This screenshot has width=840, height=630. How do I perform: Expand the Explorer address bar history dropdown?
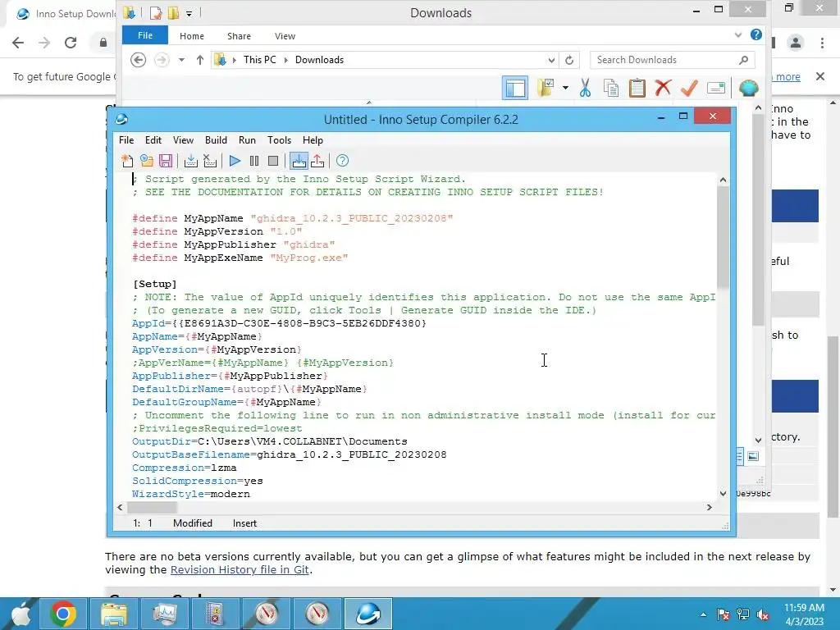click(x=551, y=60)
